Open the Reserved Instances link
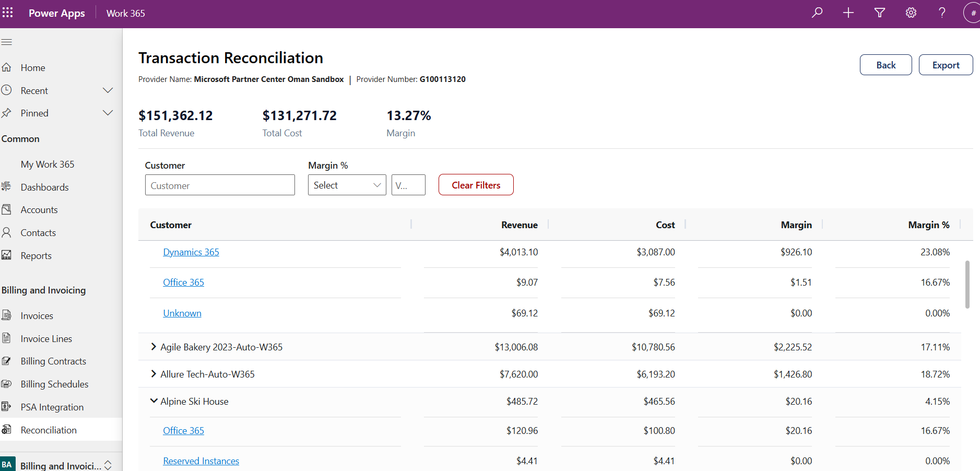This screenshot has height=471, width=980. (x=201, y=461)
